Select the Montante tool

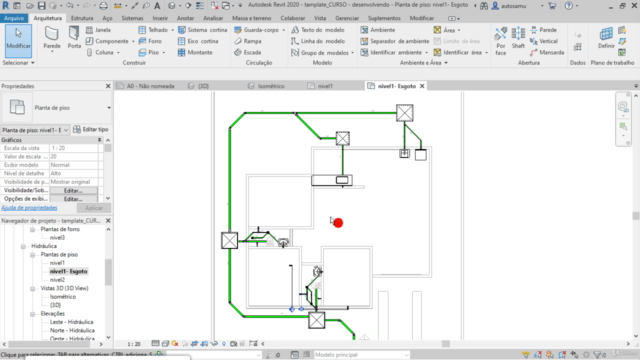click(x=195, y=53)
